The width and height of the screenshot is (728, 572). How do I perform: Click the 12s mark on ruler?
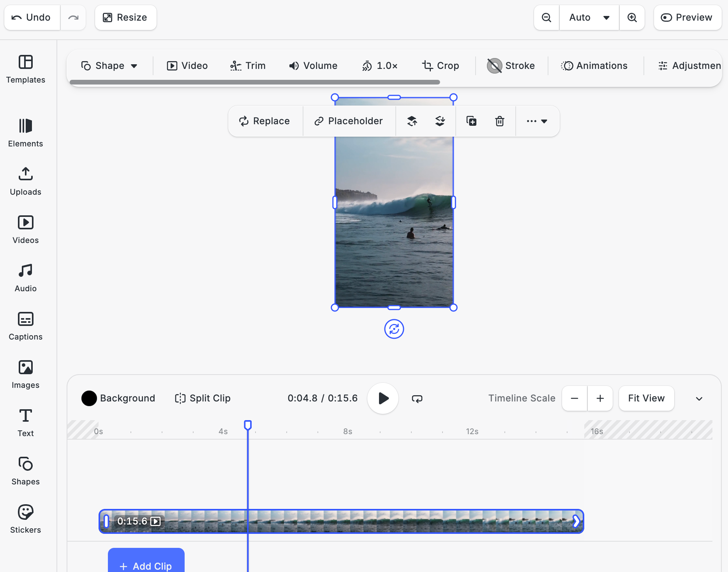click(472, 431)
